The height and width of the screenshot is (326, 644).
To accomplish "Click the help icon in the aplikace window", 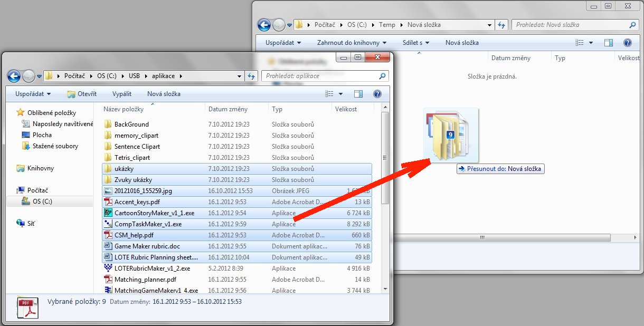I will (377, 94).
